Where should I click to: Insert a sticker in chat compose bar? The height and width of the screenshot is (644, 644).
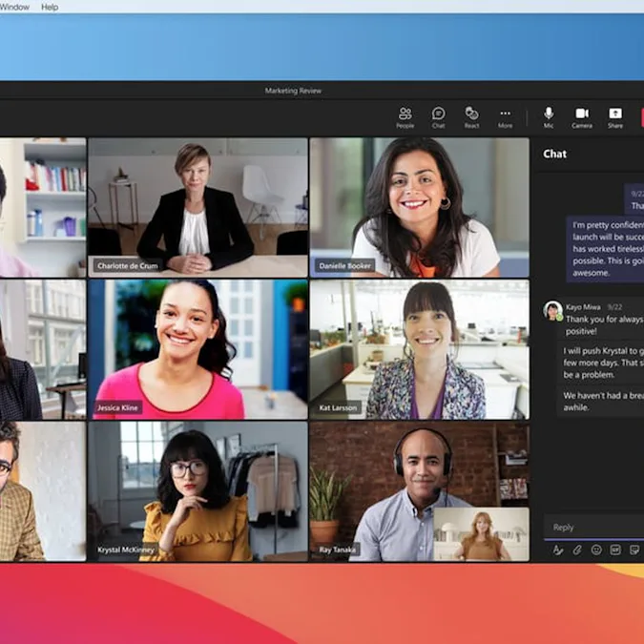634,550
